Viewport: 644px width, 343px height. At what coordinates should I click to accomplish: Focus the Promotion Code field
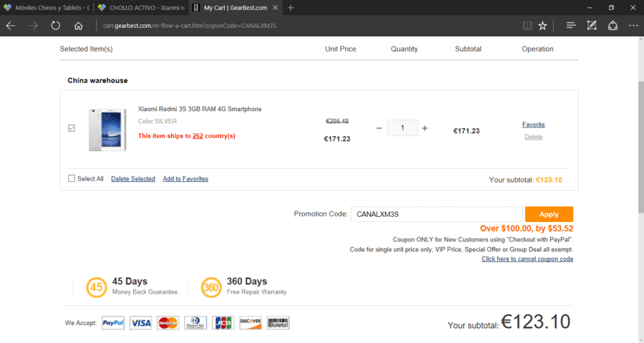436,214
